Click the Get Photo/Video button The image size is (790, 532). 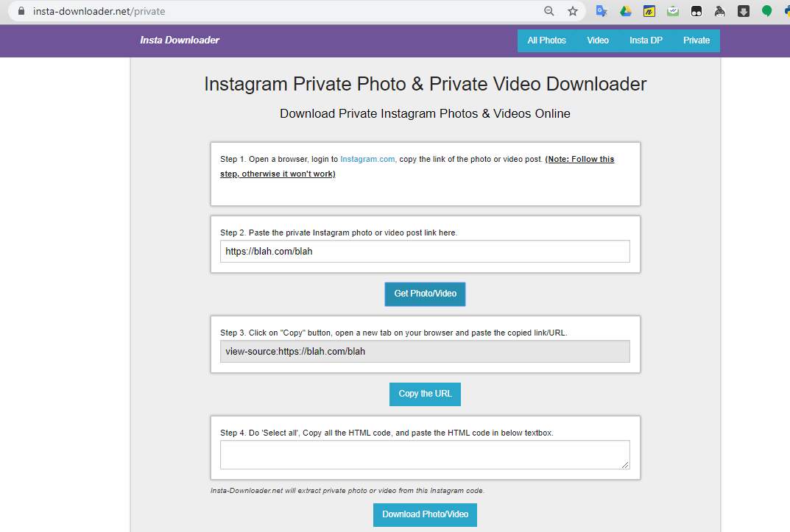426,294
